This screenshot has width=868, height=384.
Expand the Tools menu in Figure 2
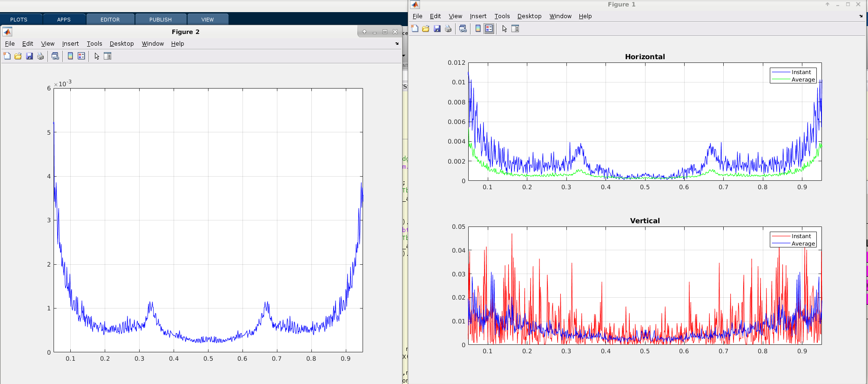click(x=94, y=44)
